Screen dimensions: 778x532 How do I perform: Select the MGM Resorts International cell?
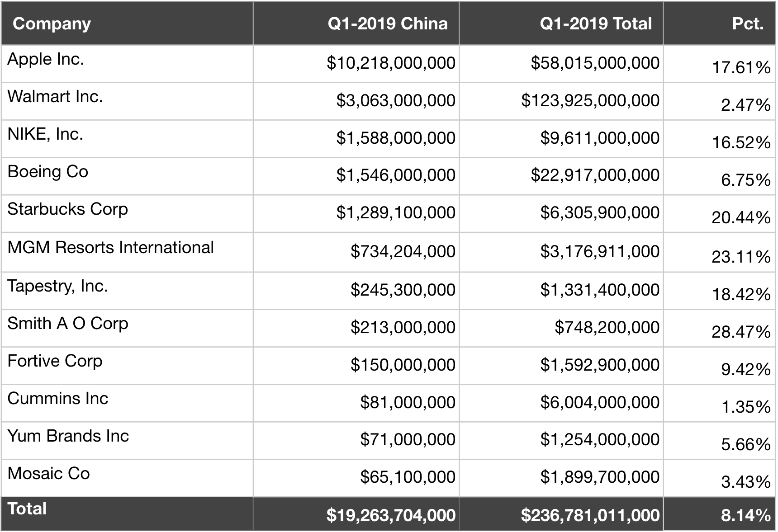[110, 248]
